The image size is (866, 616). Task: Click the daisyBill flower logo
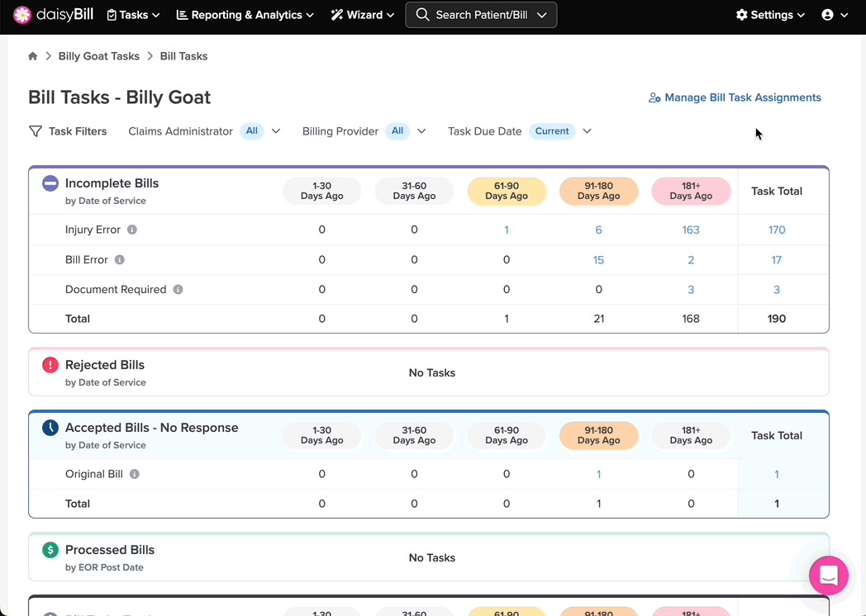pyautogui.click(x=22, y=15)
